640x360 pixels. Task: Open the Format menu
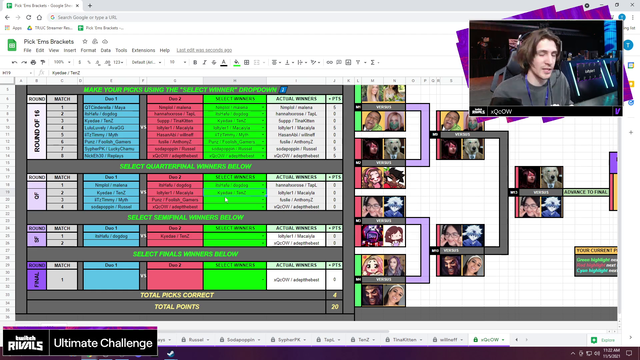88,50
